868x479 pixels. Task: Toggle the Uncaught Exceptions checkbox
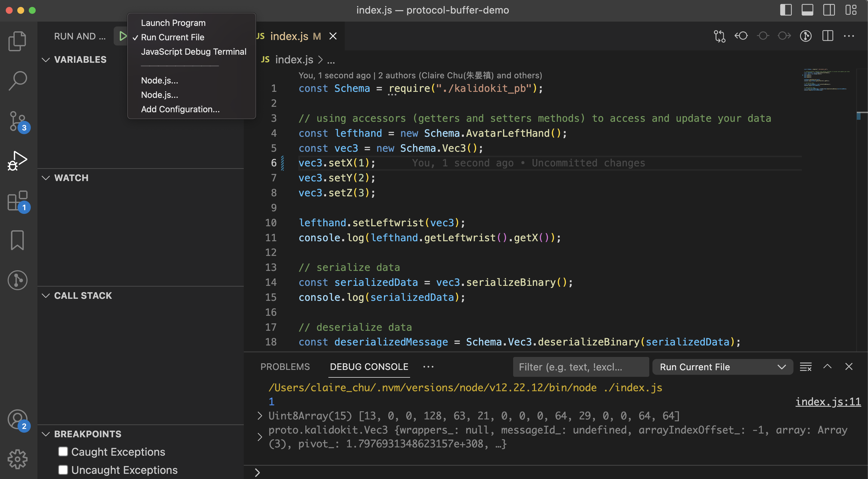[x=63, y=469]
